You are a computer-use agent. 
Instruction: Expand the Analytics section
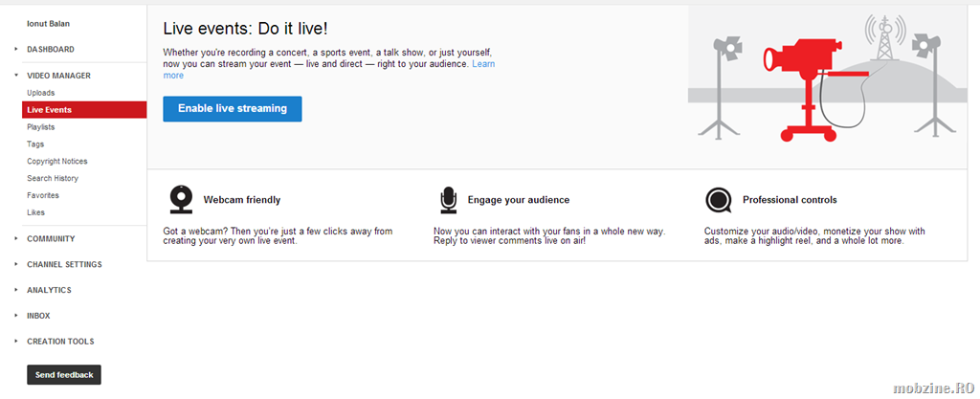tap(16, 290)
